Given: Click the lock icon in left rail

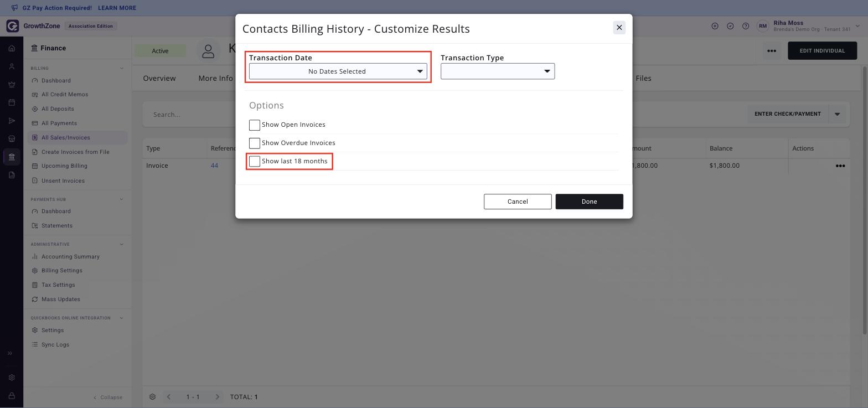Looking at the screenshot, I should 12,396.
